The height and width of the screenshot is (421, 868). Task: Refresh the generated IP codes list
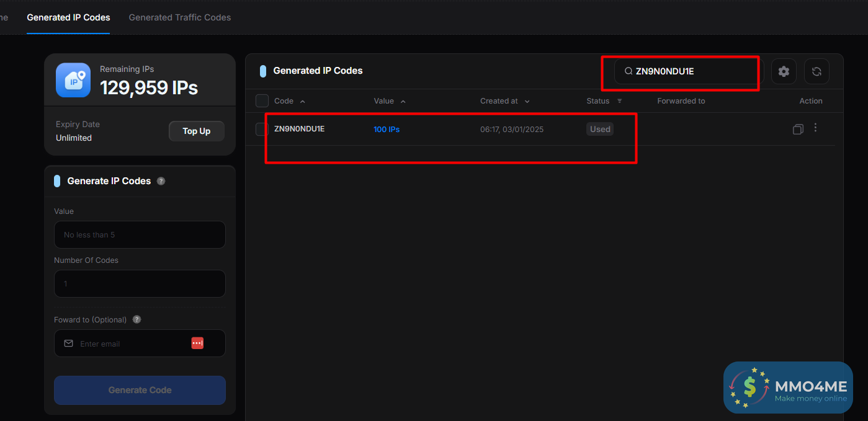(x=817, y=71)
